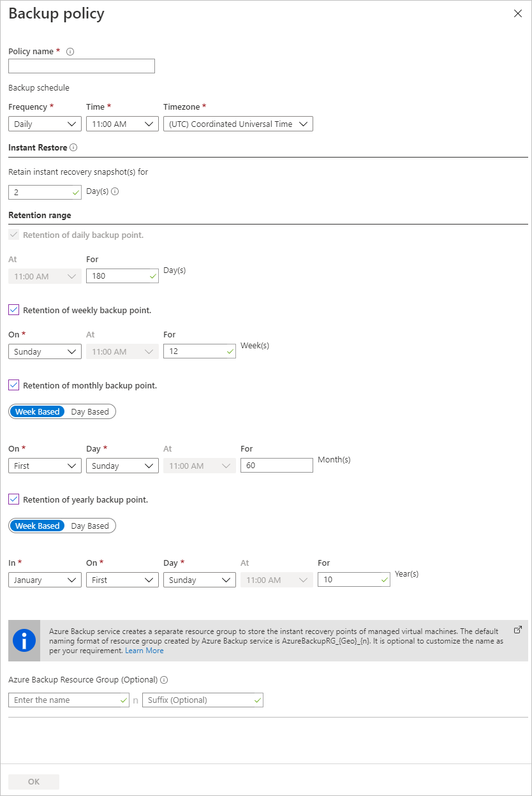Image resolution: width=532 pixels, height=796 pixels.
Task: Open the Day(s) snapshot retention info icon
Action: point(116,191)
